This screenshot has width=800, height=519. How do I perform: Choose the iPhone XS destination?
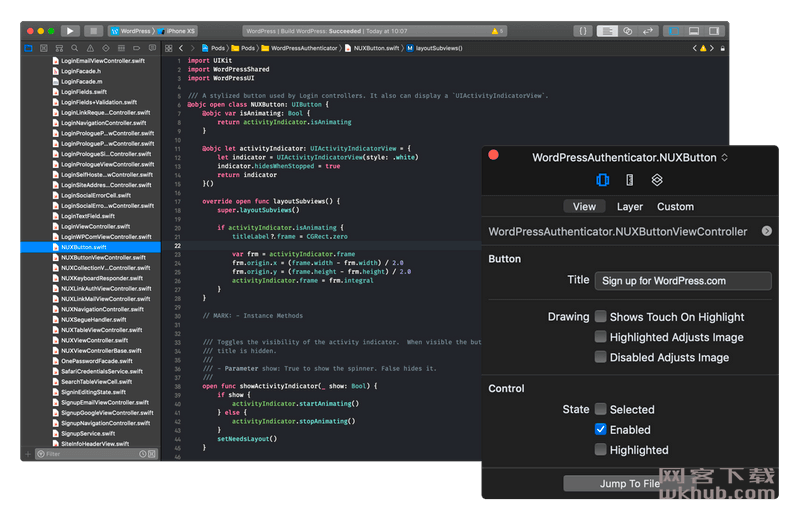click(177, 31)
